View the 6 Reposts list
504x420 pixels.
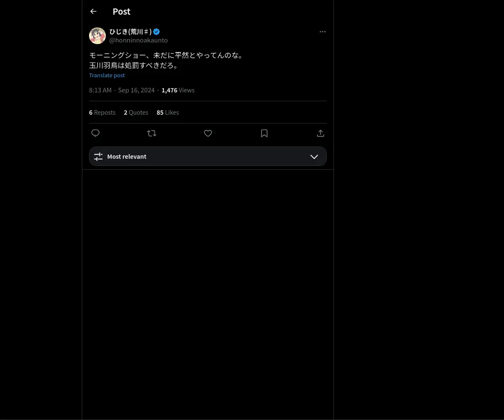(102, 113)
